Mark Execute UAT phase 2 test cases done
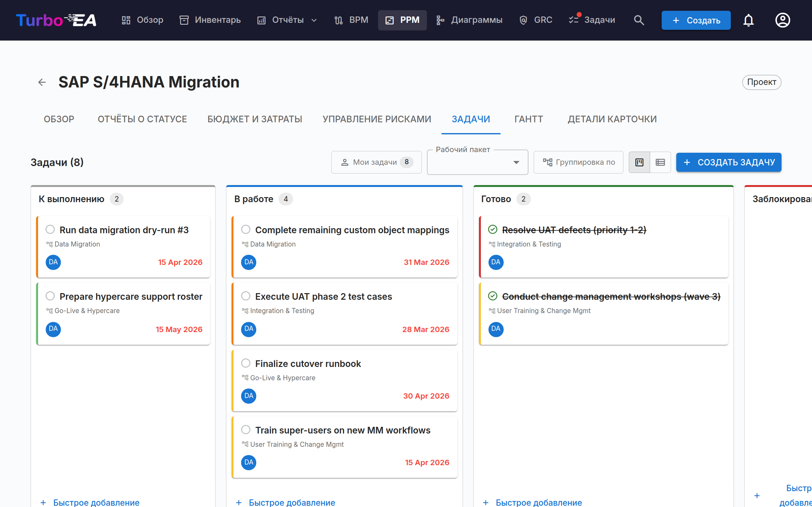812x507 pixels. [x=246, y=296]
